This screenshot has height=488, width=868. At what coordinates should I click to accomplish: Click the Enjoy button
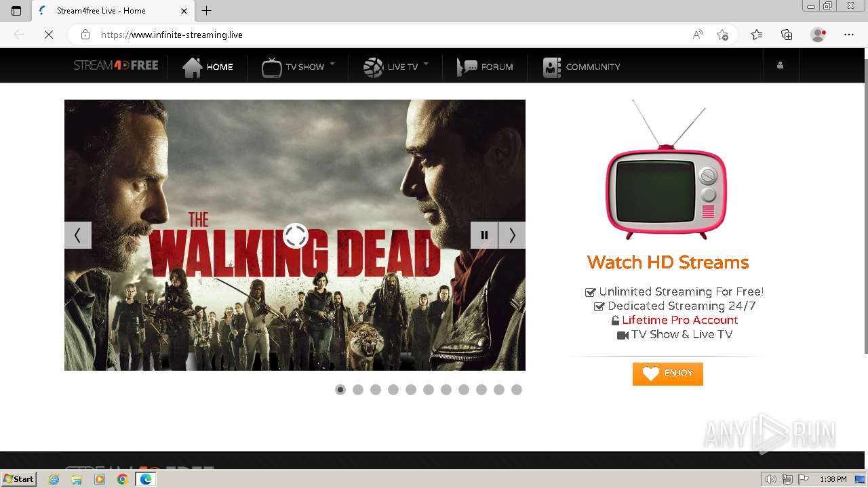[668, 374]
